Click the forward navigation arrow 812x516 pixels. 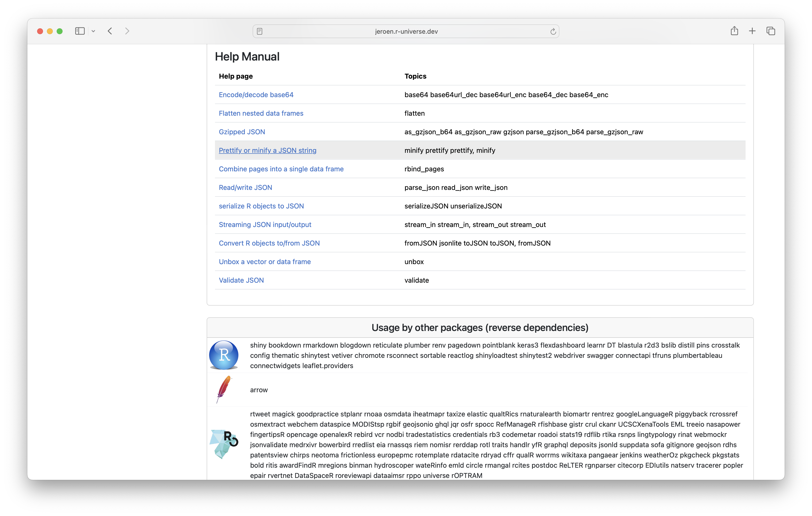pos(128,31)
